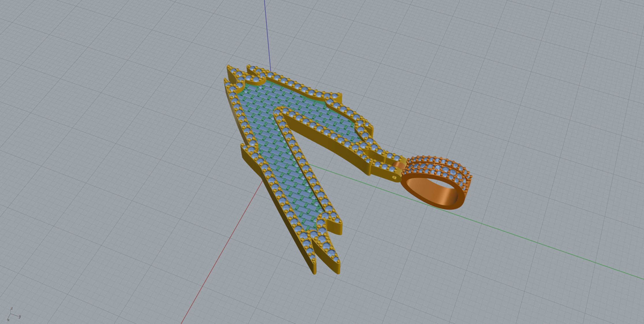Select the small hinge hole connecting bail

394,178
